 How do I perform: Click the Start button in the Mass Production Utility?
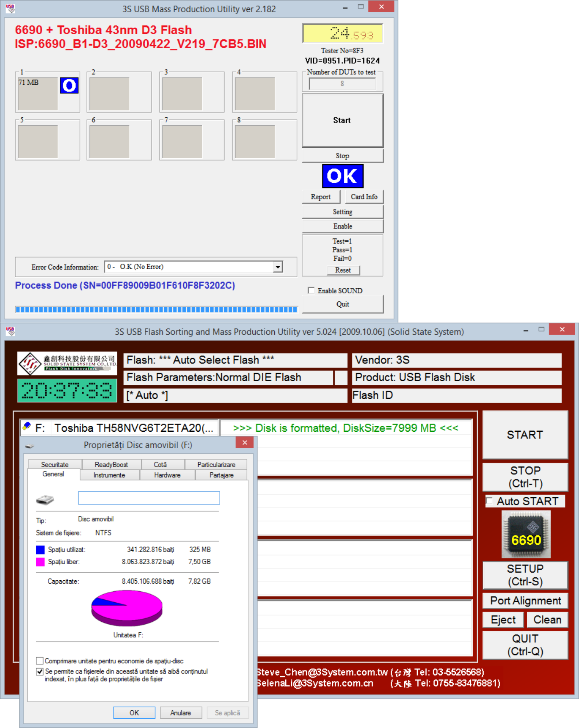(342, 120)
